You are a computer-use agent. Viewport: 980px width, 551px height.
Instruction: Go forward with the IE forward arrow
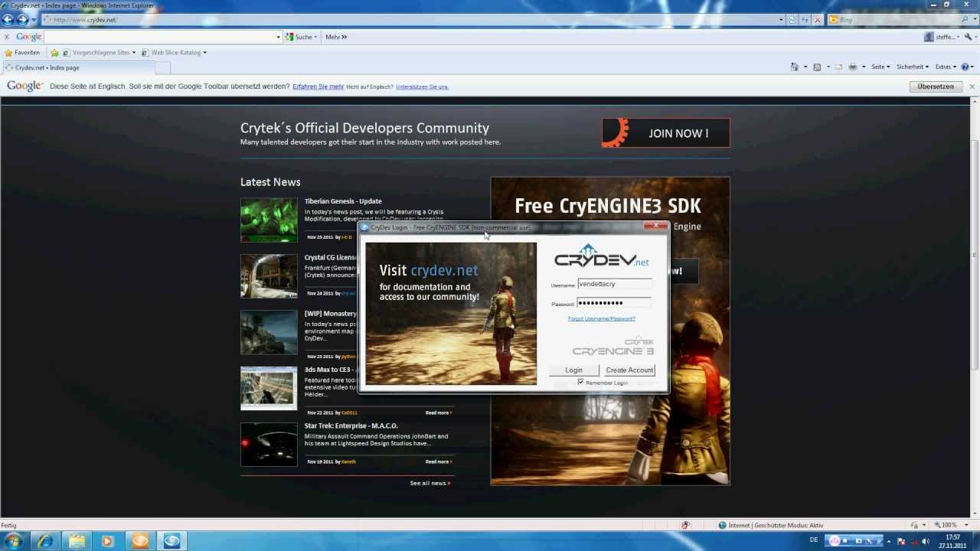pos(23,20)
